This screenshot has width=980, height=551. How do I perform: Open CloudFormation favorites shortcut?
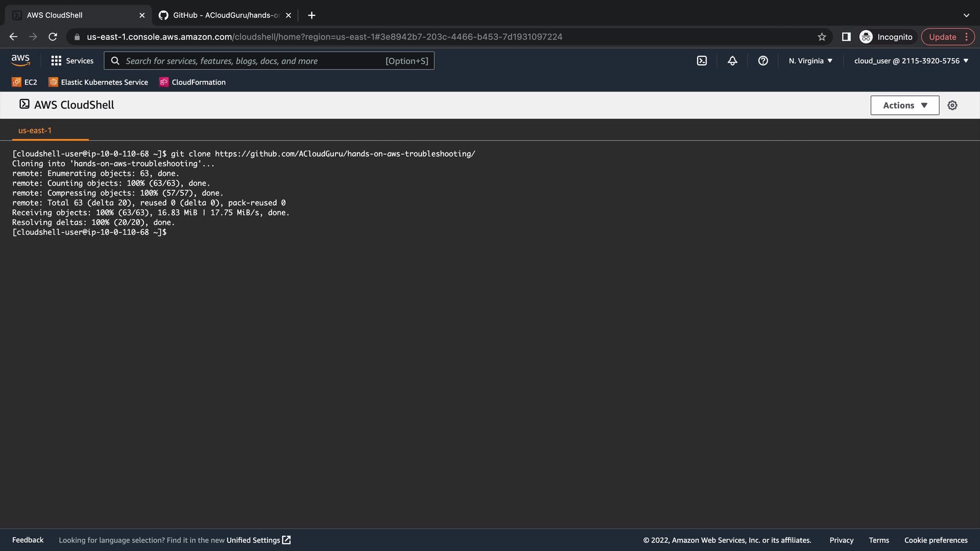(x=192, y=82)
